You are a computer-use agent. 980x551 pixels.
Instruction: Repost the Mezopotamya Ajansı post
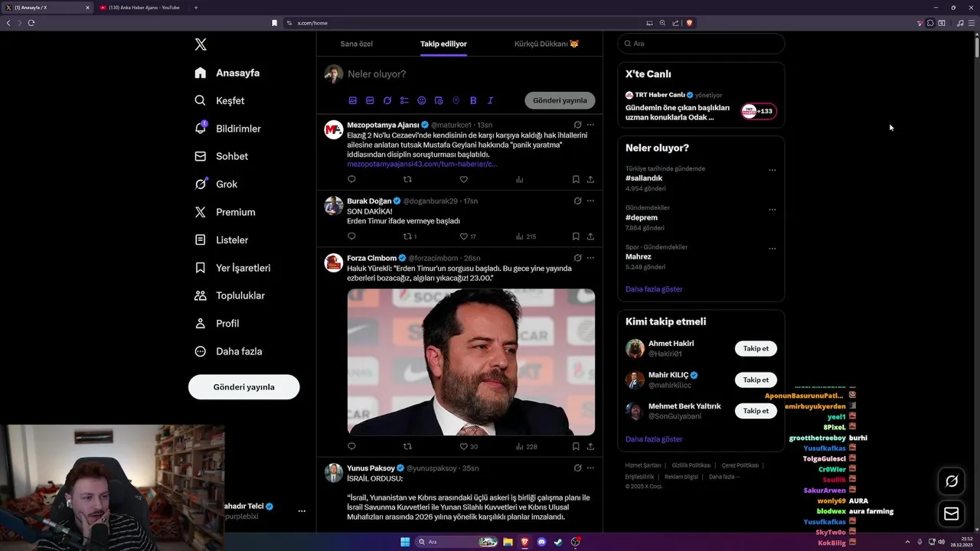click(407, 179)
